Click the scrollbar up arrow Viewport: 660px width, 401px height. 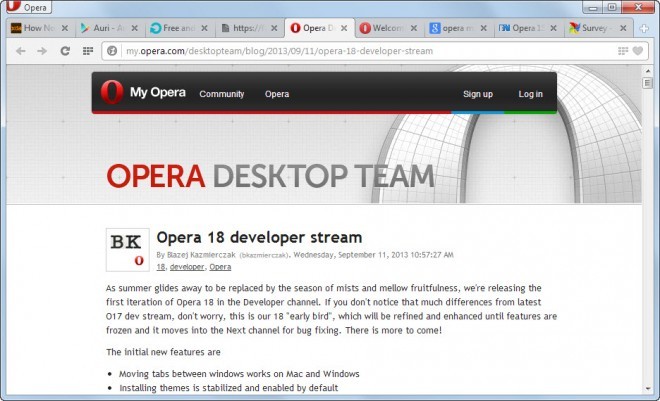pyautogui.click(x=647, y=71)
